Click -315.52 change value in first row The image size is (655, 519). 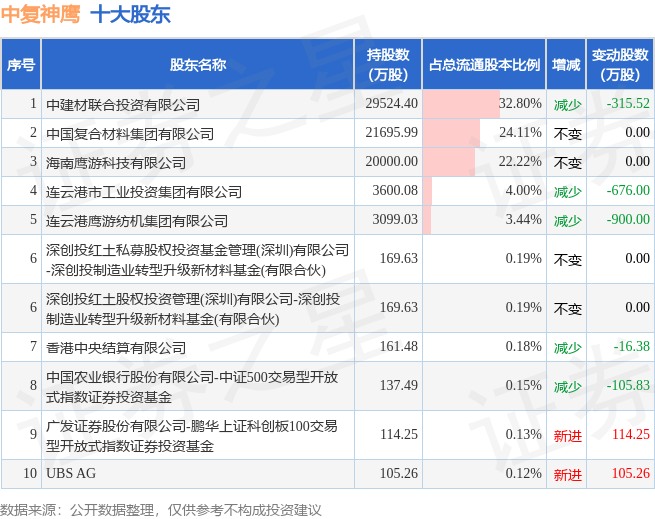(x=628, y=103)
